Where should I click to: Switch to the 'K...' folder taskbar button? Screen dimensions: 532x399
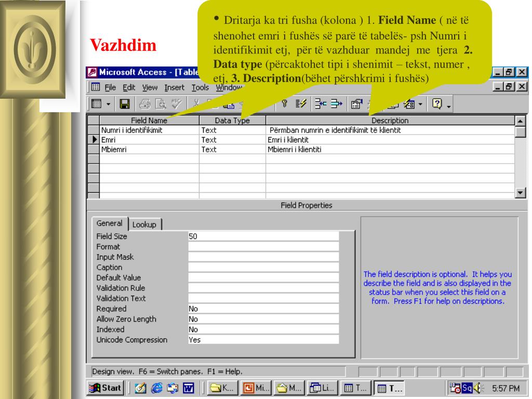point(221,388)
